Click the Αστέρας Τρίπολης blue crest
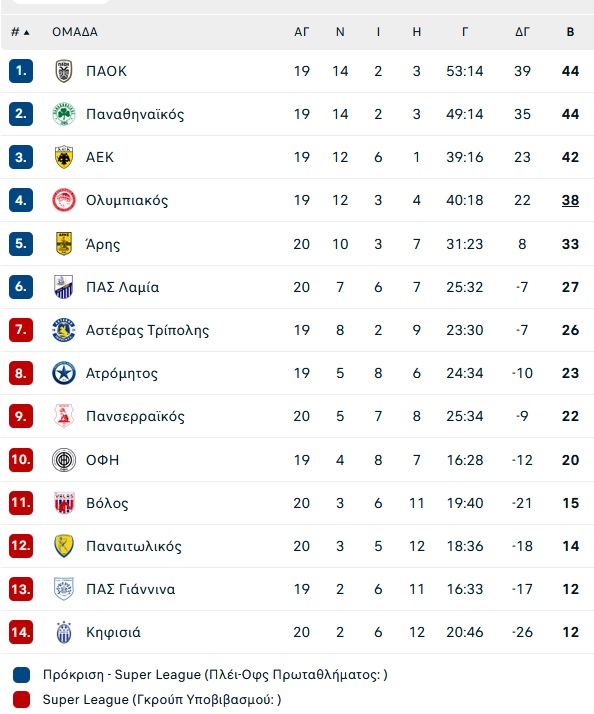594x714 pixels. coord(64,330)
